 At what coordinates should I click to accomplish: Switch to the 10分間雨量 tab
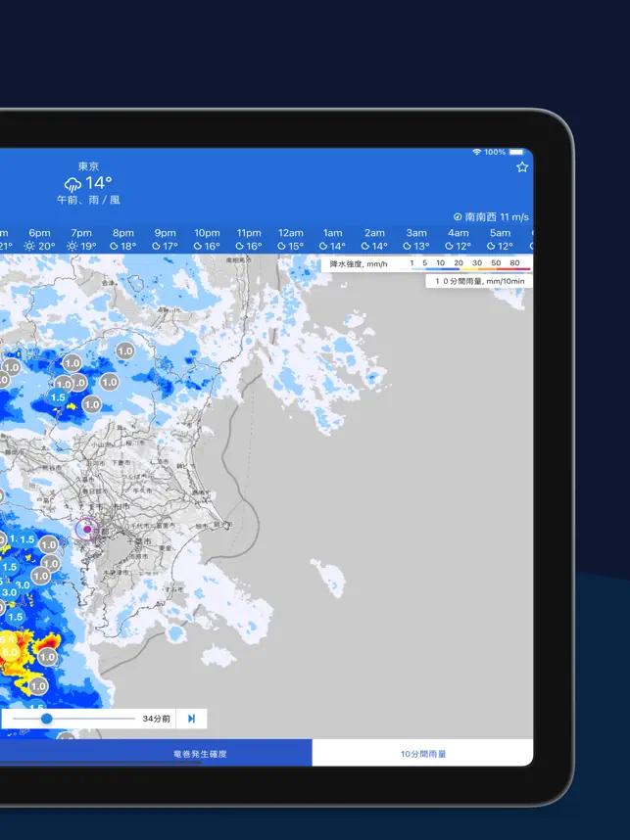point(423,754)
